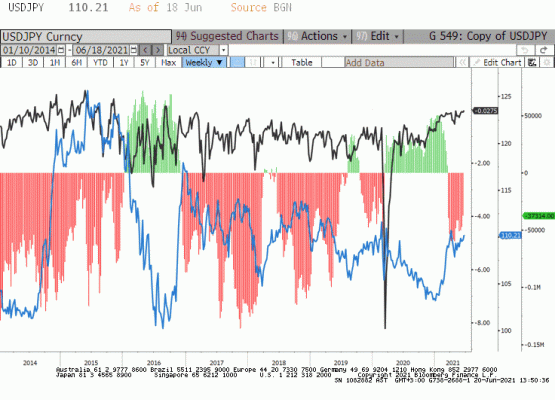
Task: Click the chart annotation icon beside Edit Chart
Action: click(x=532, y=63)
